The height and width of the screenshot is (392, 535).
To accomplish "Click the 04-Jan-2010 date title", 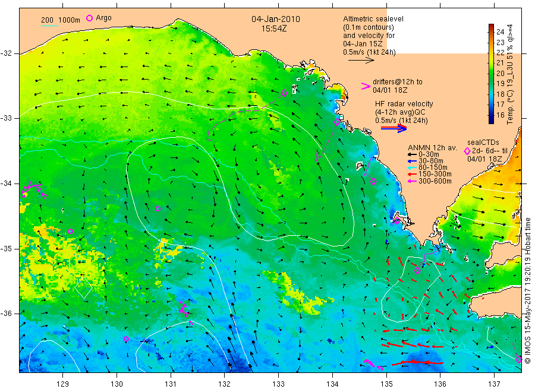I will [x=276, y=19].
